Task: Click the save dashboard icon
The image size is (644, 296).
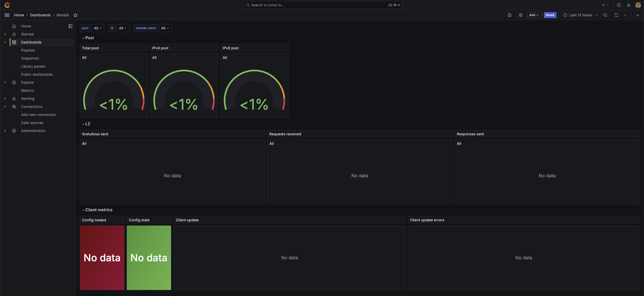Action: tap(510, 15)
